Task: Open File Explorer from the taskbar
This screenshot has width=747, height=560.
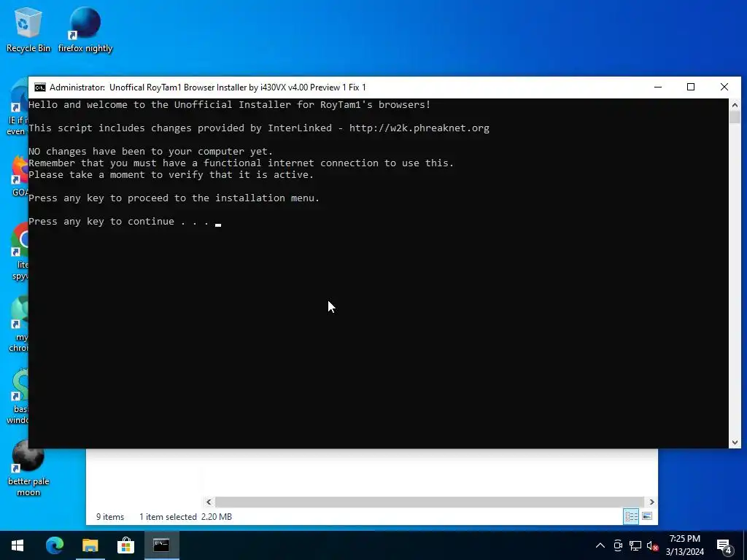Action: click(x=90, y=545)
